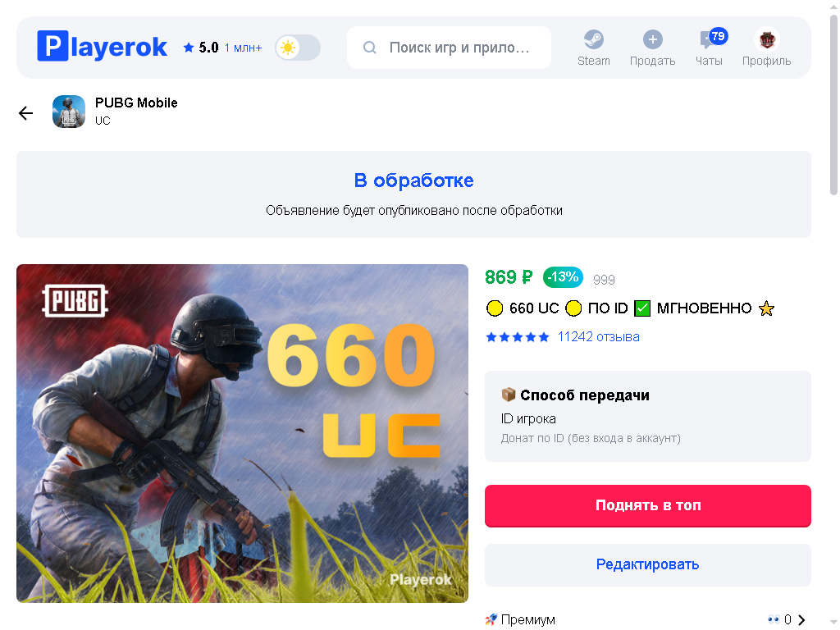840x630 pixels.
Task: Open Чаты with 79 unread badge
Action: pyautogui.click(x=709, y=48)
